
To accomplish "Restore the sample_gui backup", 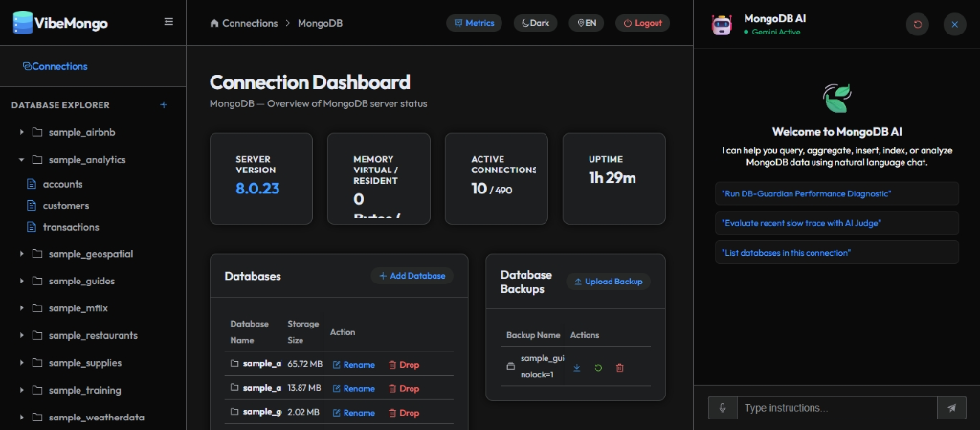I will pyautogui.click(x=598, y=368).
